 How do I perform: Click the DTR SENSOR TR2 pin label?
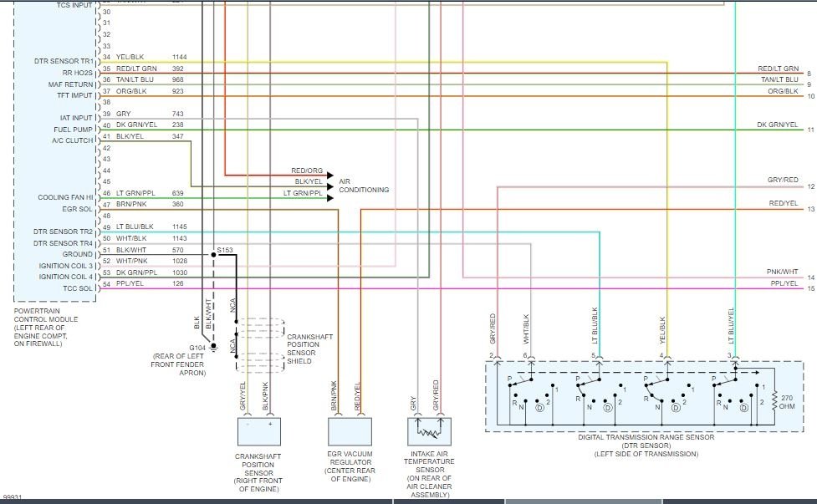63,232
